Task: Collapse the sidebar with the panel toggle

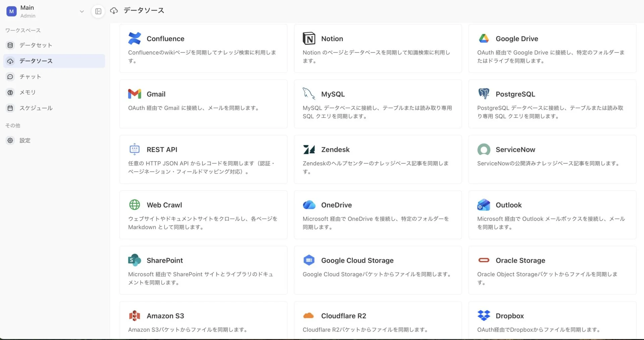Action: point(98,11)
